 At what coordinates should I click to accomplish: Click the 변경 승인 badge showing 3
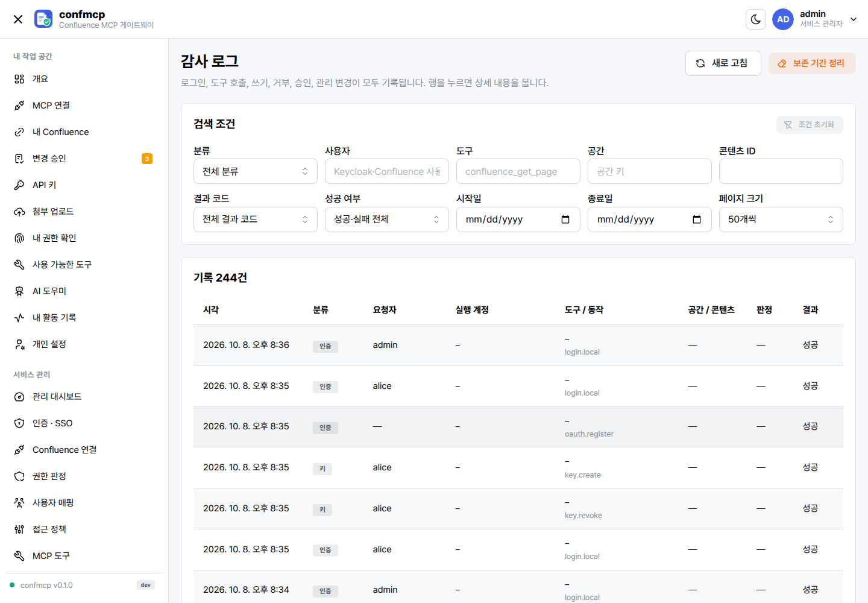pos(147,159)
